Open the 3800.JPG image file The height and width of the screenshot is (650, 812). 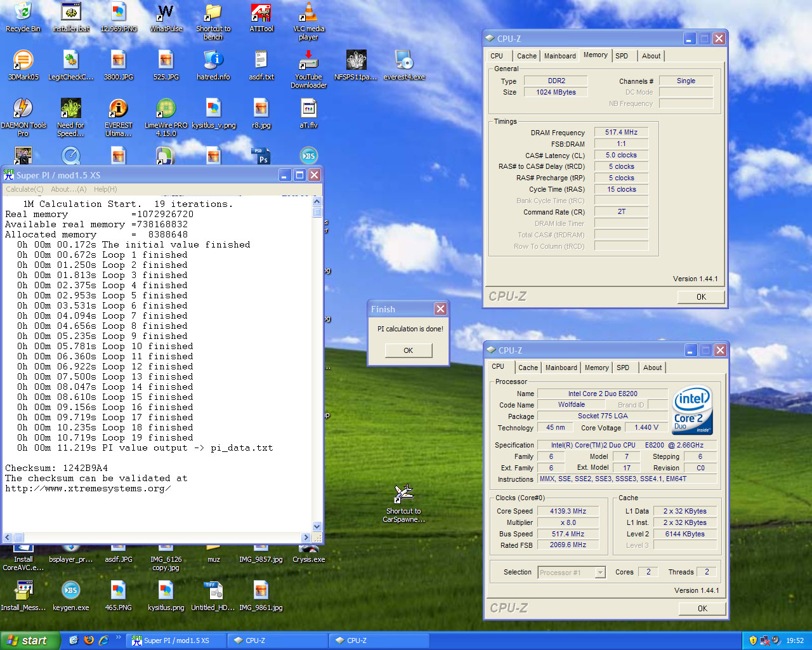click(119, 65)
